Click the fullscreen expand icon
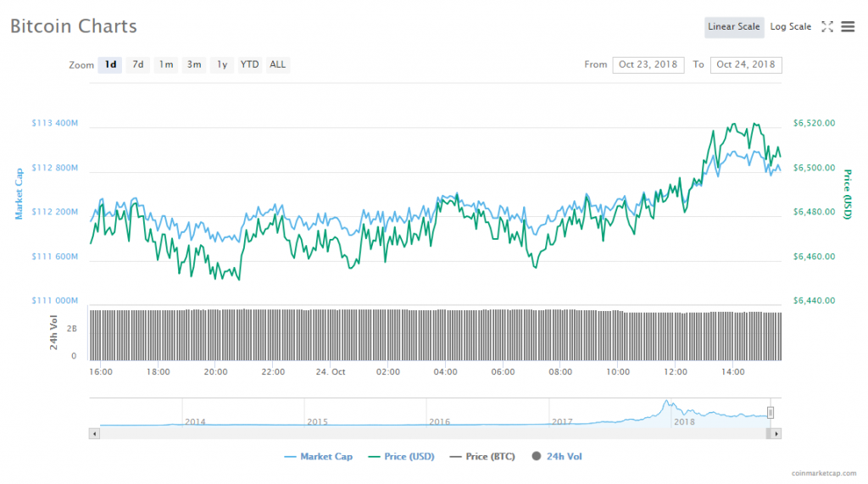The height and width of the screenshot is (484, 868). pyautogui.click(x=827, y=27)
